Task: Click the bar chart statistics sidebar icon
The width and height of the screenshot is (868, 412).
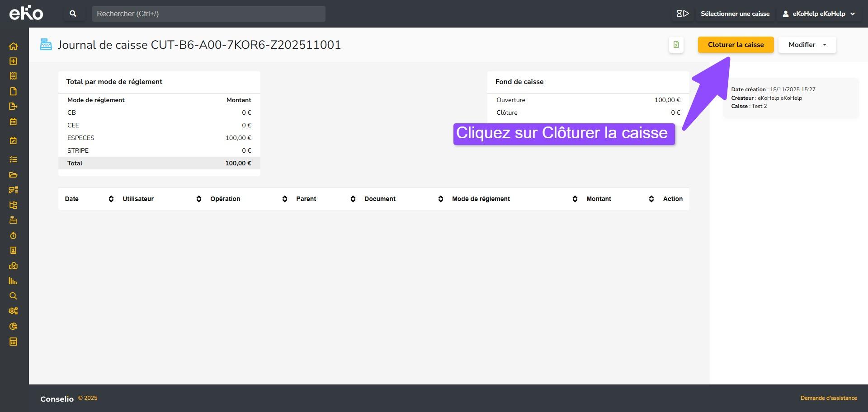Action: pos(13,281)
